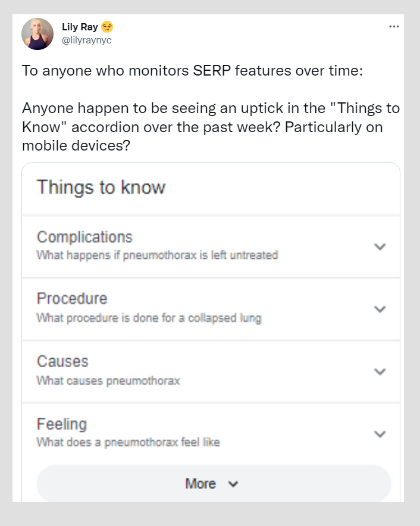Select 'What does a pneumothorax feel like'
The height and width of the screenshot is (526, 420).
128,442
